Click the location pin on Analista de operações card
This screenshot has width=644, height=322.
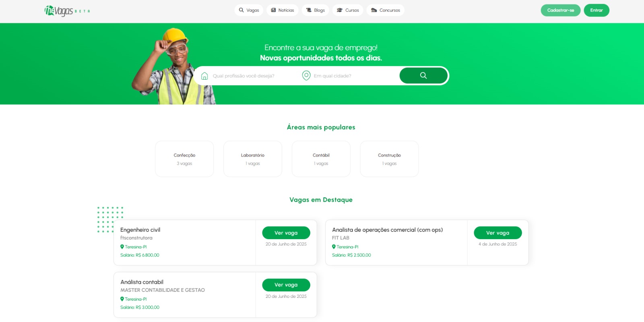(x=334, y=247)
